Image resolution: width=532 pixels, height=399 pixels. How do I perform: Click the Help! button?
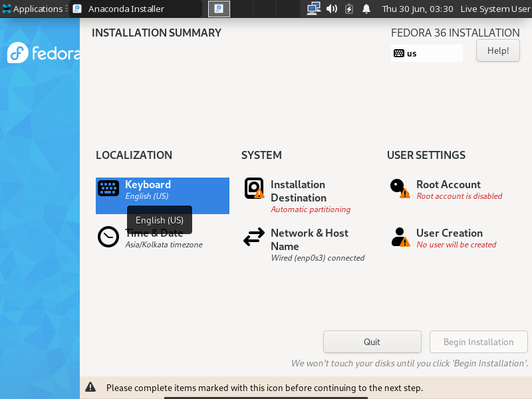pyautogui.click(x=497, y=51)
